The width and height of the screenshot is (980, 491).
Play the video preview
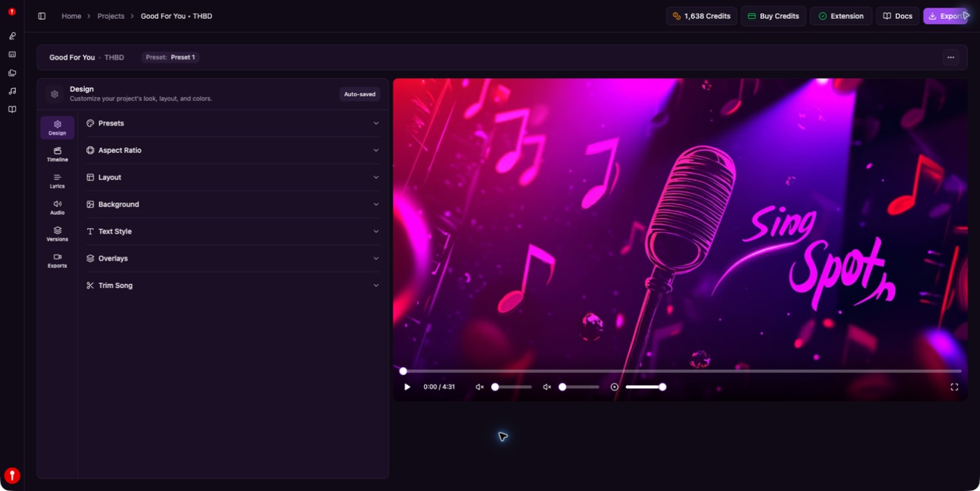pos(407,387)
